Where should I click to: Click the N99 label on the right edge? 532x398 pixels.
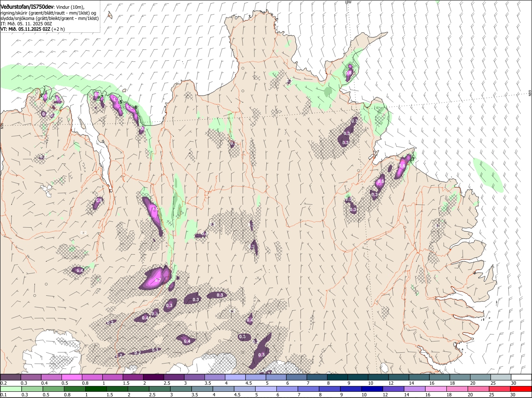(x=530, y=93)
